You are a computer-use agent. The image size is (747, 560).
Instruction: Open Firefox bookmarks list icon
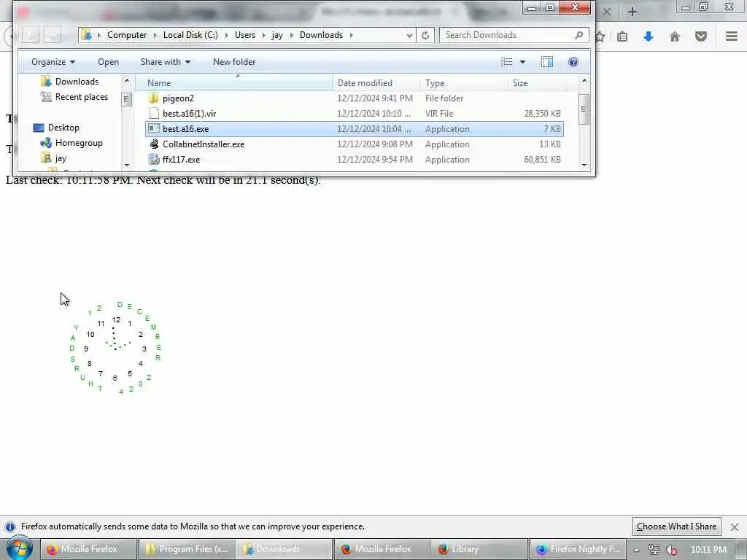pyautogui.click(x=622, y=36)
